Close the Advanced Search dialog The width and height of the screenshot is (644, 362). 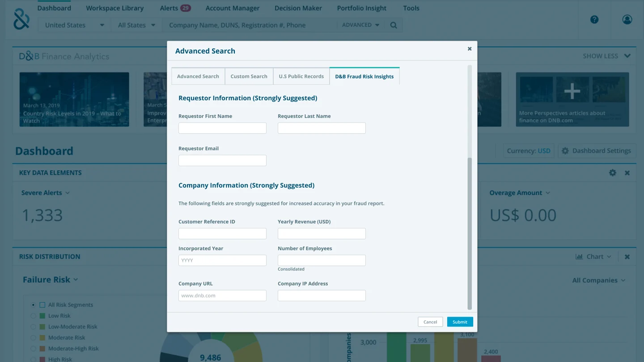click(x=470, y=49)
